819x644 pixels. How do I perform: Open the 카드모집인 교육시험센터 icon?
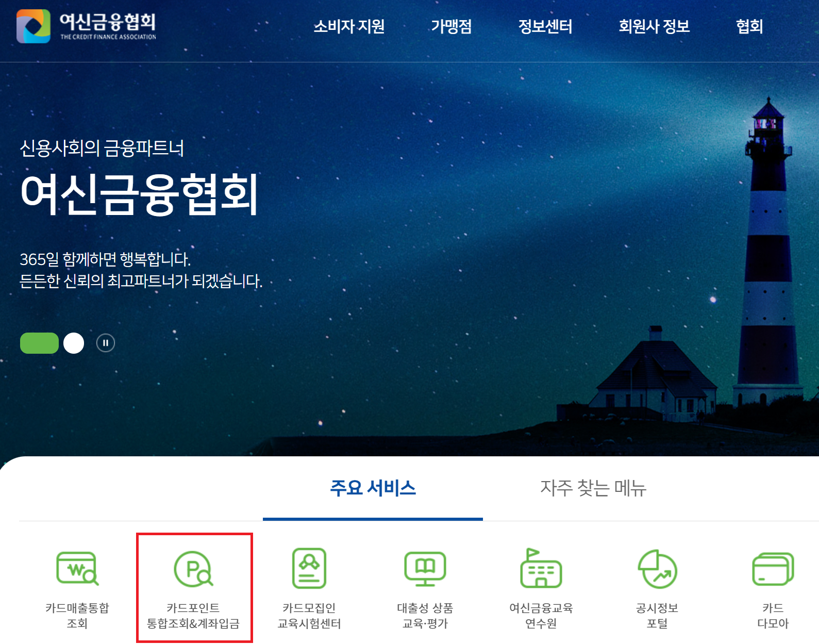tap(309, 568)
